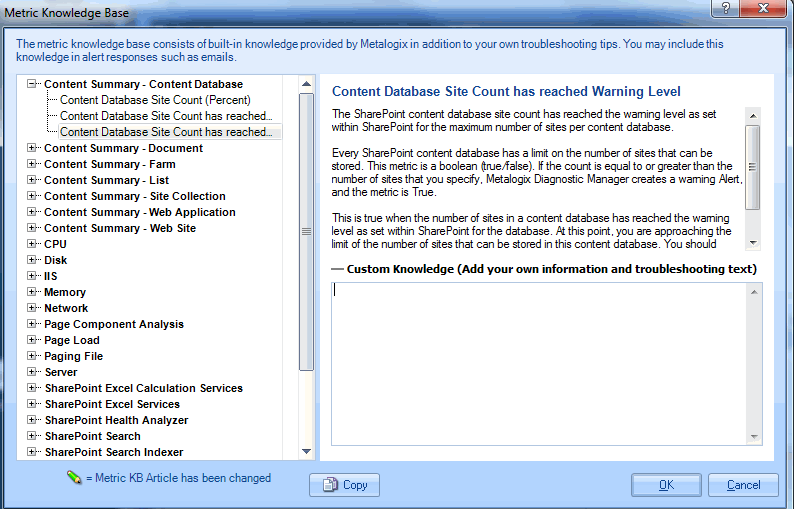Select the IIS category label
The width and height of the screenshot is (794, 509).
click(51, 276)
